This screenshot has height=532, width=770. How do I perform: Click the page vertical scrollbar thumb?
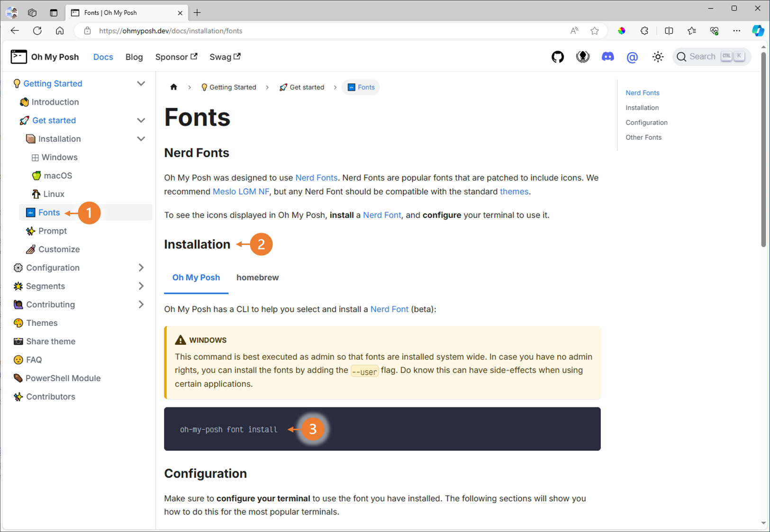tap(763, 149)
